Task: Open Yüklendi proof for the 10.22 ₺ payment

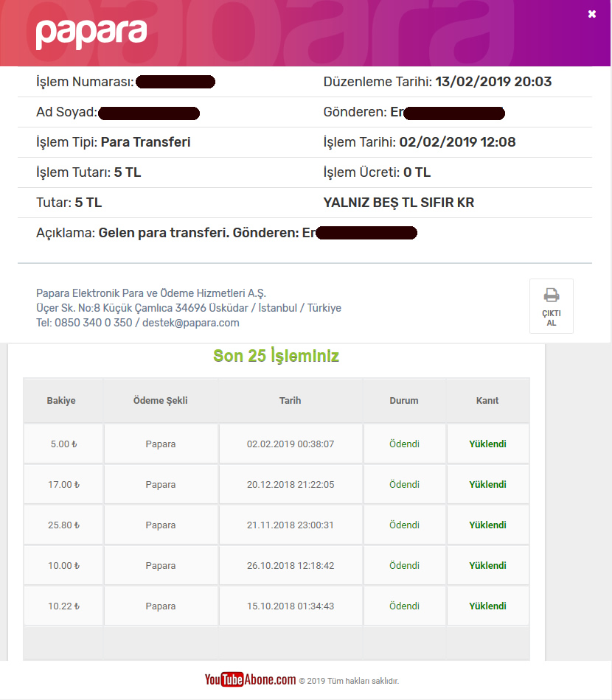Action: pyautogui.click(x=487, y=606)
